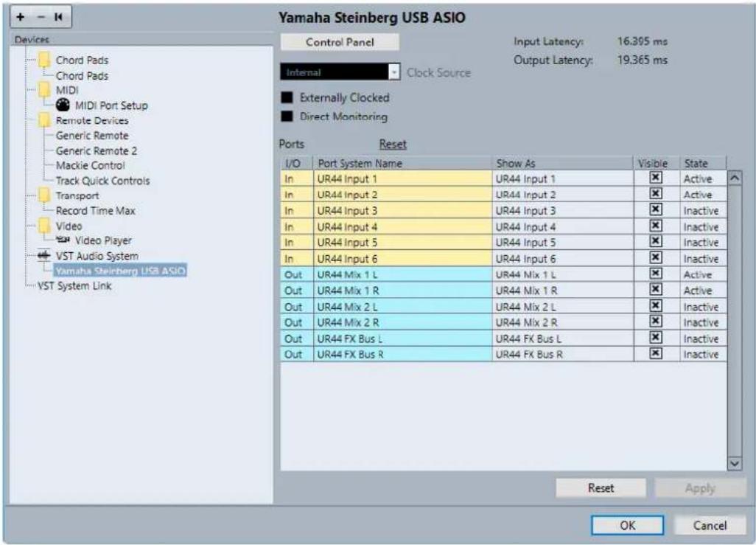The image size is (756, 545).
Task: Click State cell of UR44 Mix 2 L
Action: pos(702,307)
